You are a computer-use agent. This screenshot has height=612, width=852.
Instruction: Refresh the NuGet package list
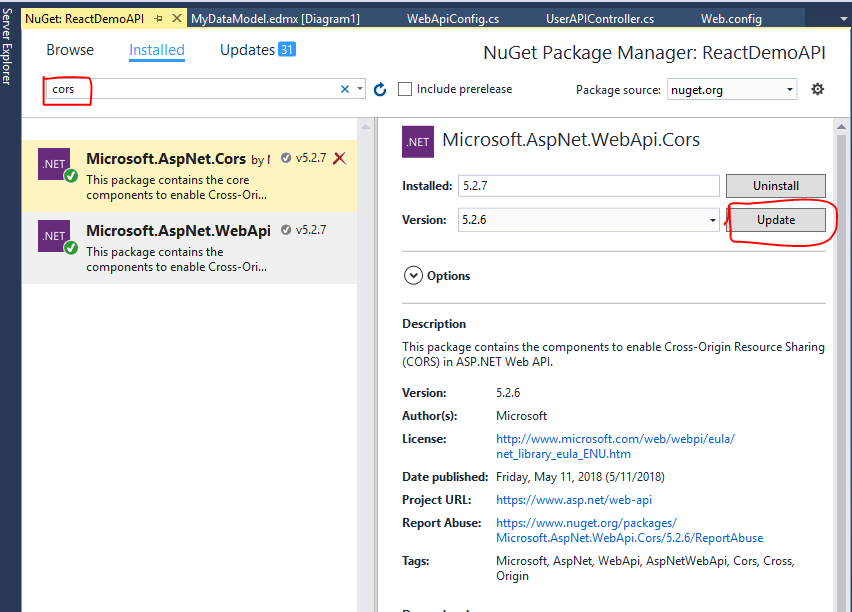(x=380, y=90)
